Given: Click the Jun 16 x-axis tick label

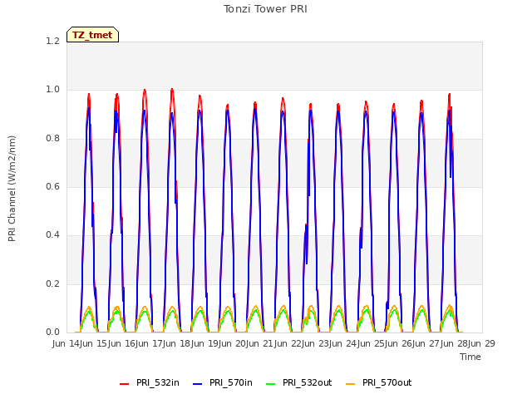Looking at the screenshot, I should [x=122, y=343].
